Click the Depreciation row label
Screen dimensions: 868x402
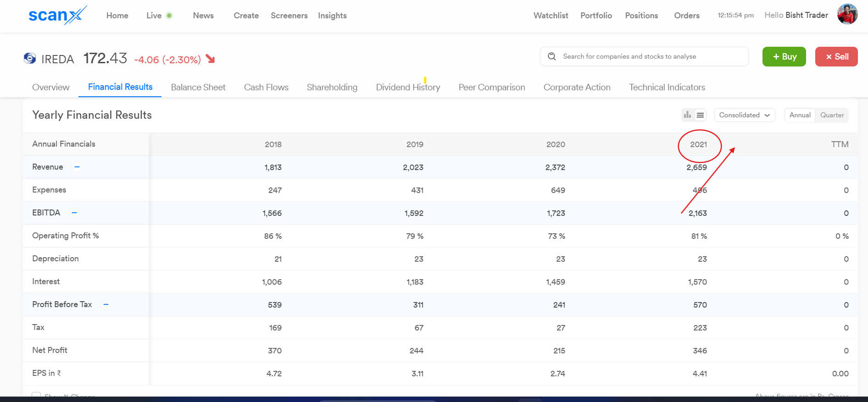[56, 259]
